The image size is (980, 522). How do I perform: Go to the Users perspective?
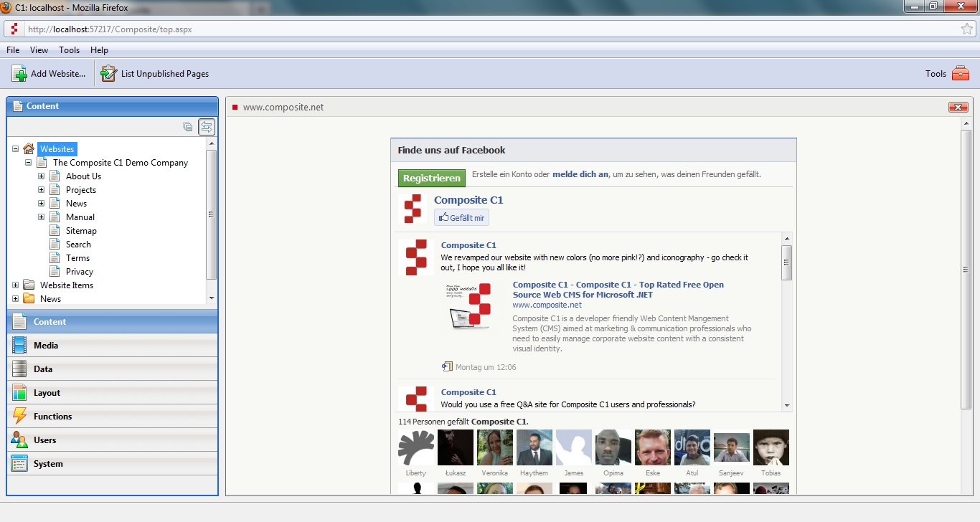point(44,440)
